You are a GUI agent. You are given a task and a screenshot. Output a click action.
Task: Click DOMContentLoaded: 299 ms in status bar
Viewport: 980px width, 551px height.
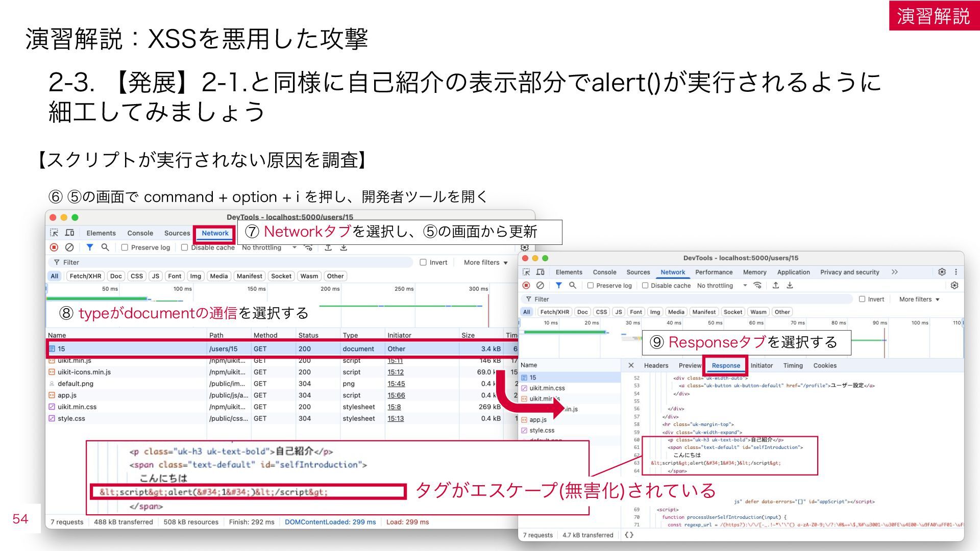[330, 522]
